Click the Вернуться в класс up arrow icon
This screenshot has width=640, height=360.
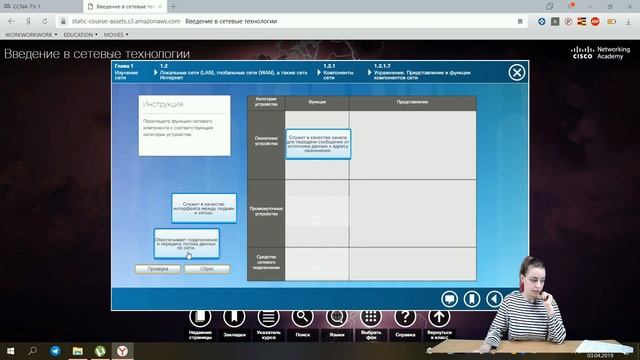point(439,317)
